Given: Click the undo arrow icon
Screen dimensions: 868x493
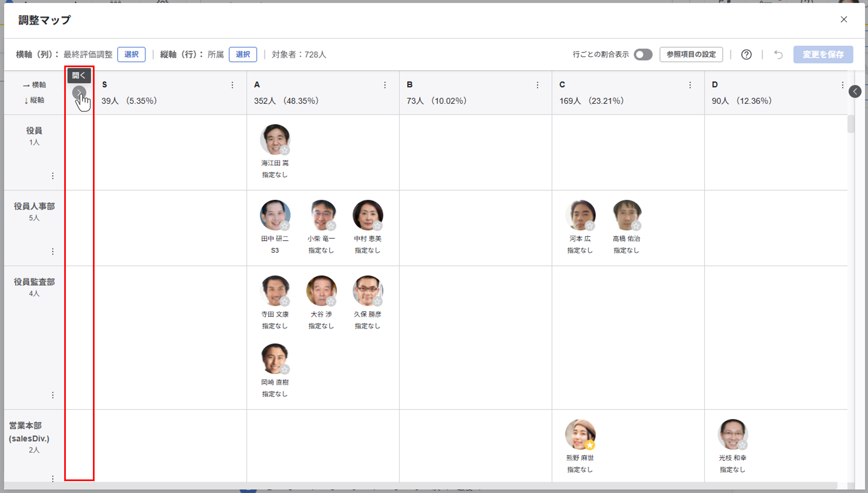Looking at the screenshot, I should pos(778,55).
